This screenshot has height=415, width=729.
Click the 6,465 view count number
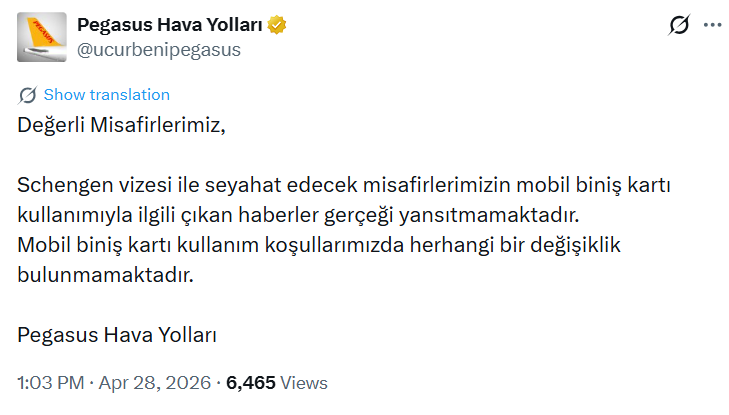[x=254, y=383]
